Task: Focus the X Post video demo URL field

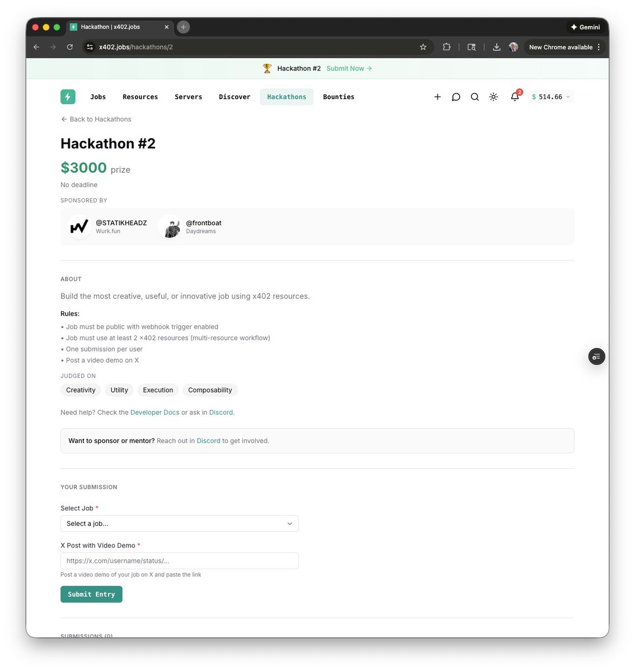Action: 180,561
